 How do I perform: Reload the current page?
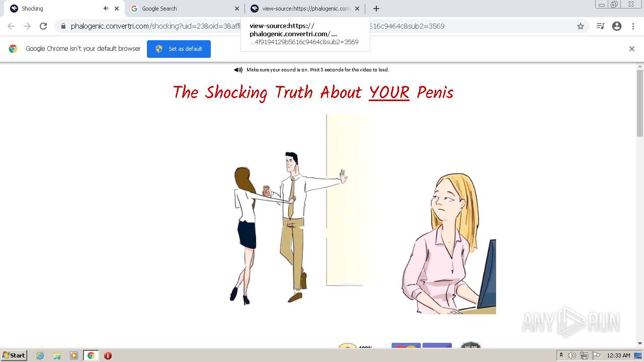43,26
